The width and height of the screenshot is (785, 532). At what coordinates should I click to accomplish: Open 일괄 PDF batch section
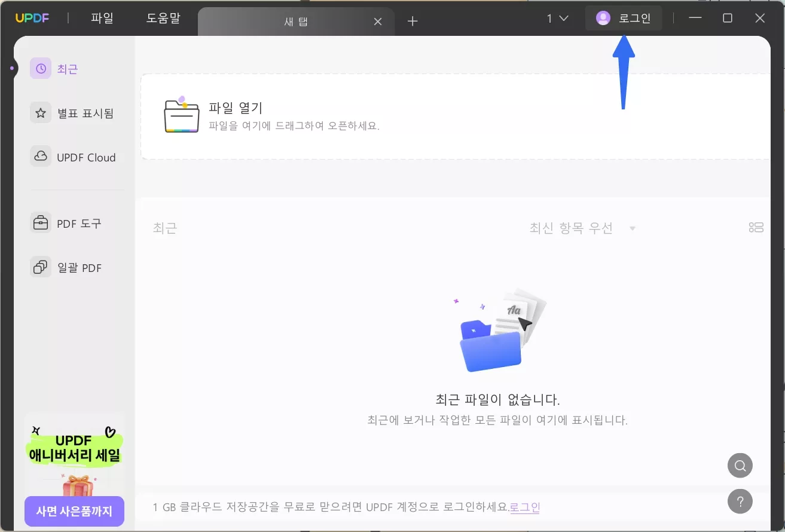click(66, 267)
